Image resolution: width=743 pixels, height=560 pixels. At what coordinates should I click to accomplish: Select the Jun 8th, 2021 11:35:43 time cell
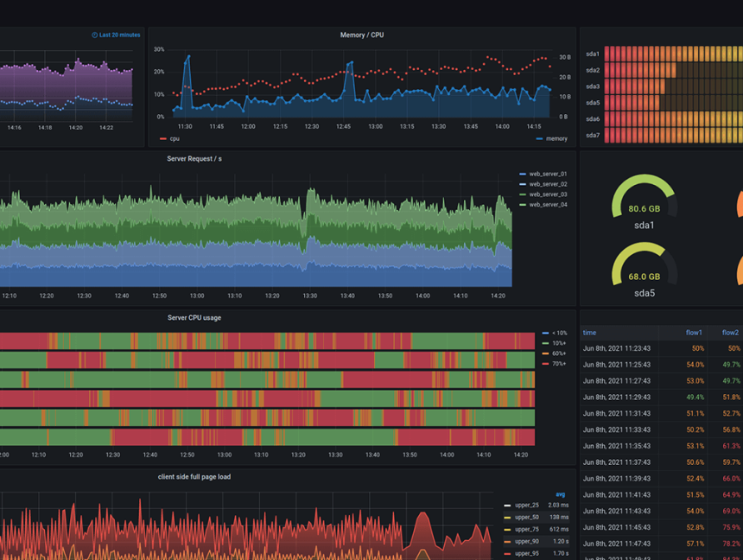point(617,446)
